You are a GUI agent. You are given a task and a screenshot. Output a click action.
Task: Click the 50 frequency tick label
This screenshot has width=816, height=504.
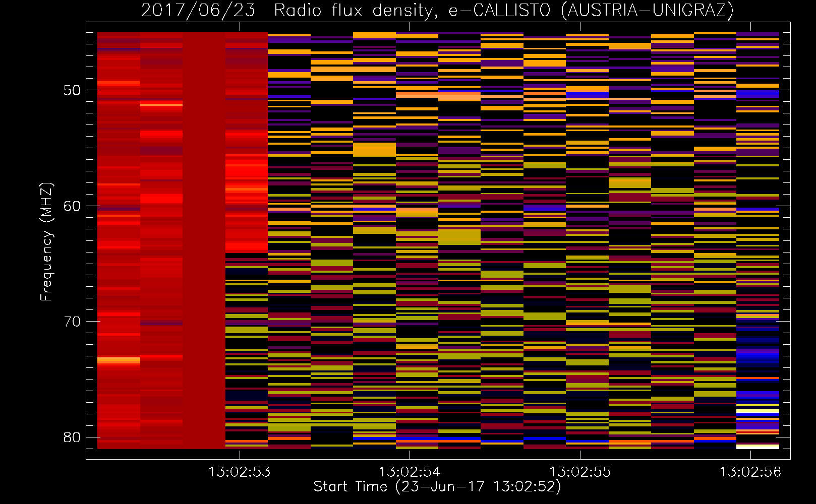[x=72, y=90]
